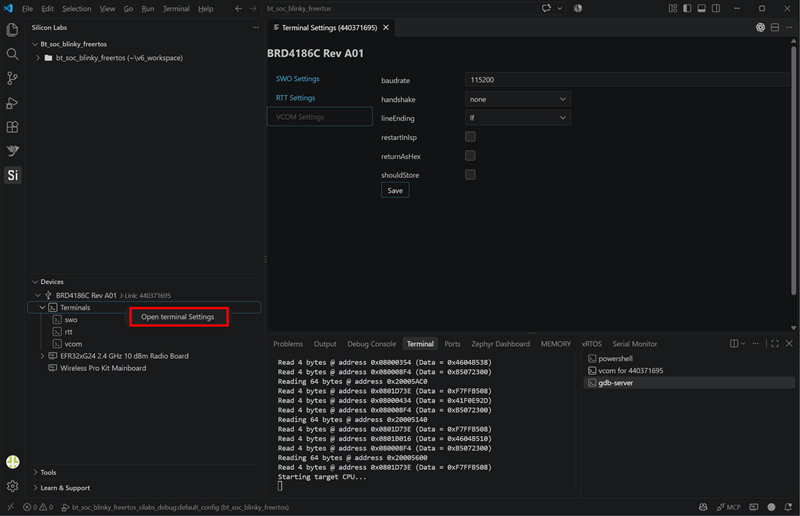Collapse the Devices section
This screenshot has width=800, height=516.
click(35, 281)
